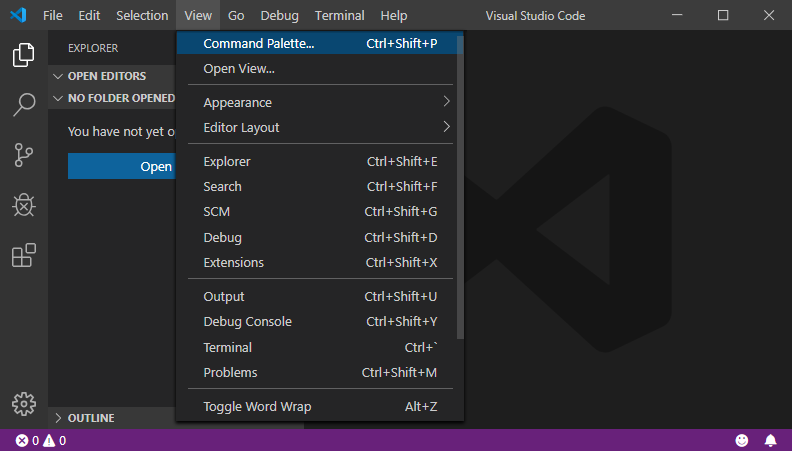Click the Manage gear icon
Screen dimensions: 792x451
[x=23, y=403]
